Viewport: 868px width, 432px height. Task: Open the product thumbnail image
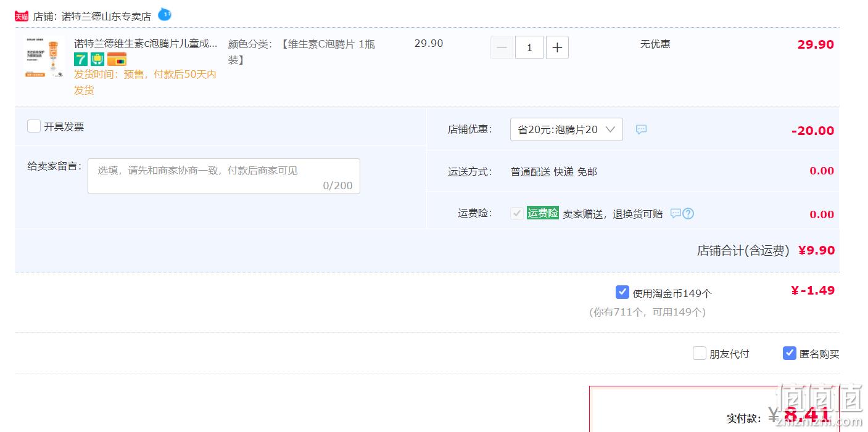(x=44, y=57)
